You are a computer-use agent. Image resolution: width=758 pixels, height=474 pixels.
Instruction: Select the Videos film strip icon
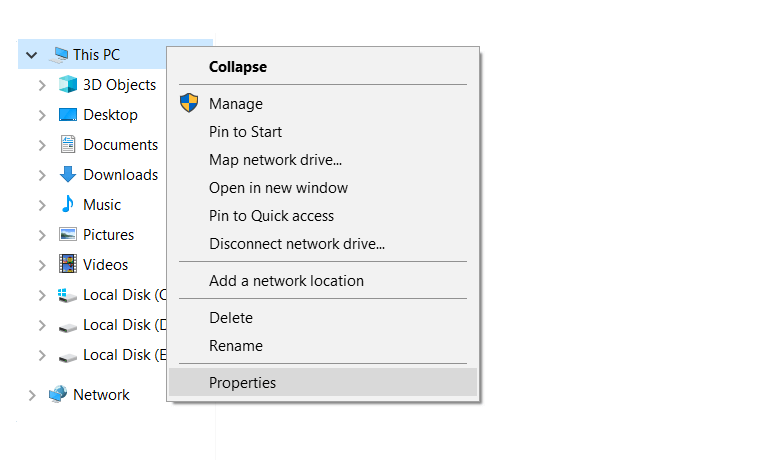(x=68, y=264)
